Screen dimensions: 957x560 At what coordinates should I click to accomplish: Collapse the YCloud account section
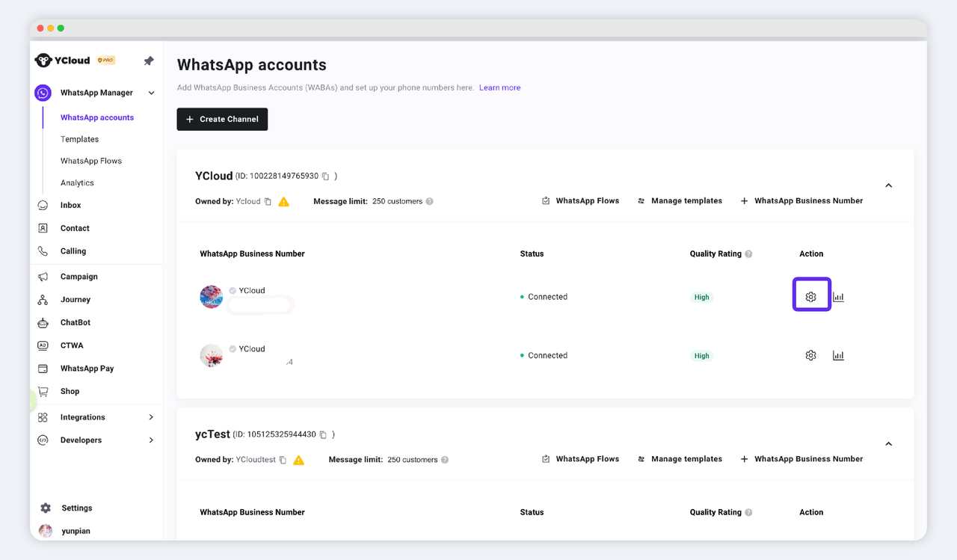[888, 185]
